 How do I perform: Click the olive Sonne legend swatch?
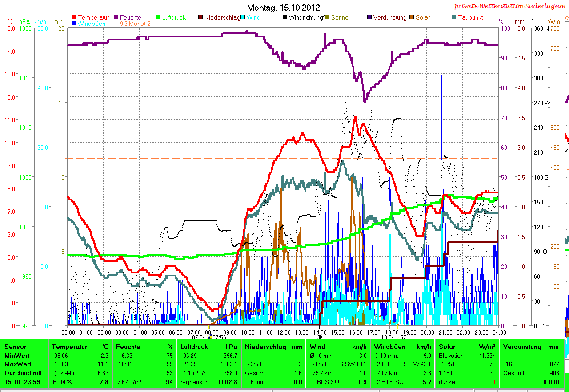(328, 17)
